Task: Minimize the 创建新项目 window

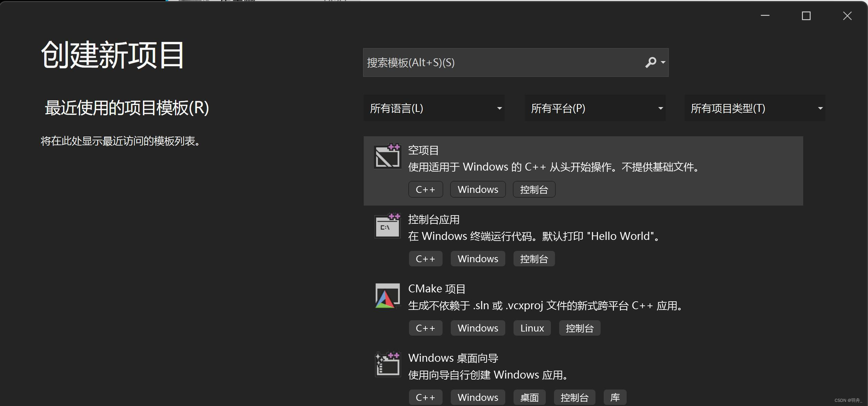Action: (x=765, y=16)
